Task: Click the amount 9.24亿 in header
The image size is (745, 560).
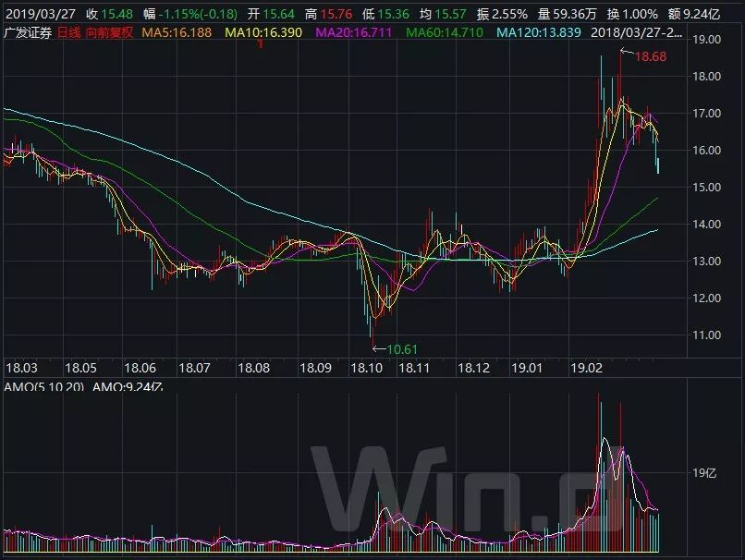Action: 702,14
